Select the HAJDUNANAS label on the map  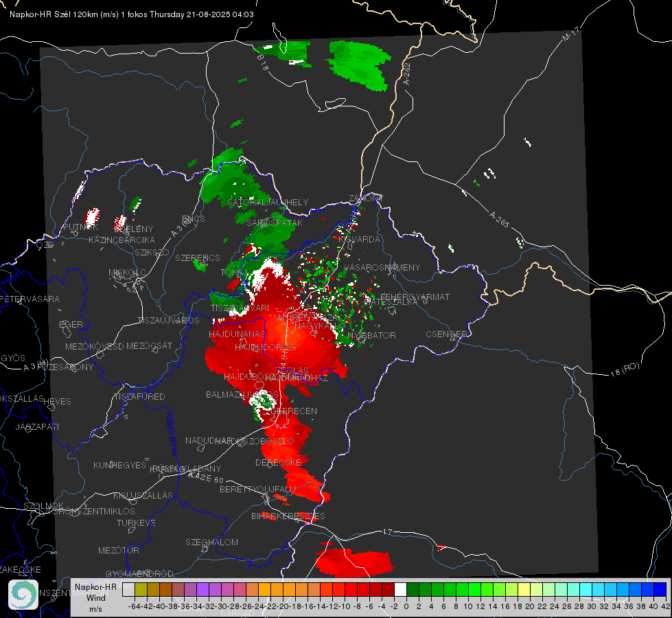237,334
